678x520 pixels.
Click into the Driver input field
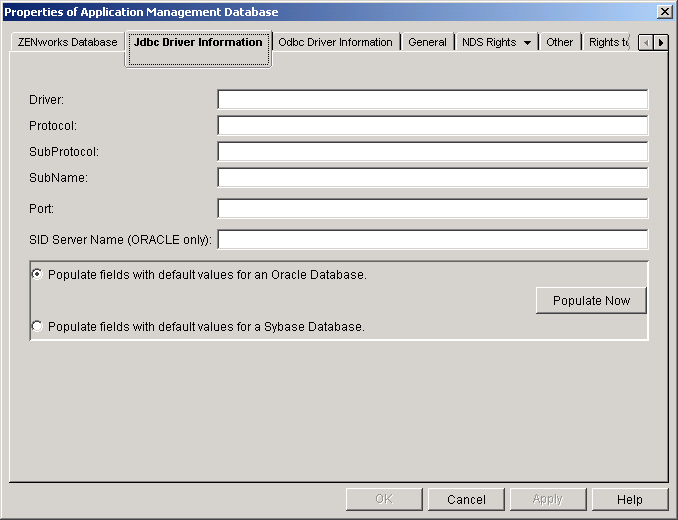[432, 99]
